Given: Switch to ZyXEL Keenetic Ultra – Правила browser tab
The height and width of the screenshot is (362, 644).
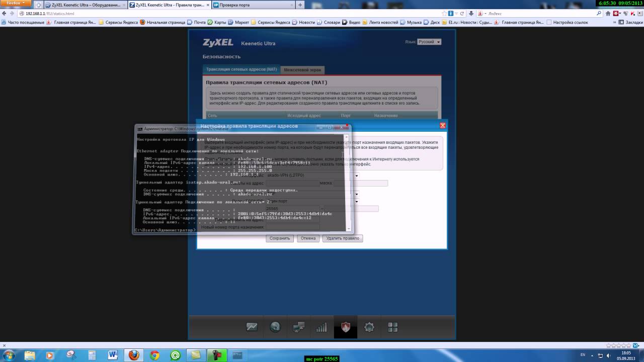Looking at the screenshot, I should (x=169, y=5).
